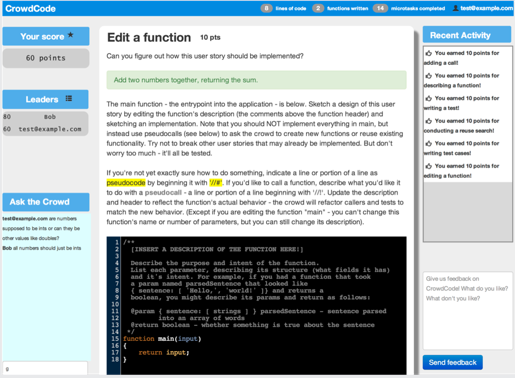Click inside the code editor at 'function main(input)'

click(162, 339)
